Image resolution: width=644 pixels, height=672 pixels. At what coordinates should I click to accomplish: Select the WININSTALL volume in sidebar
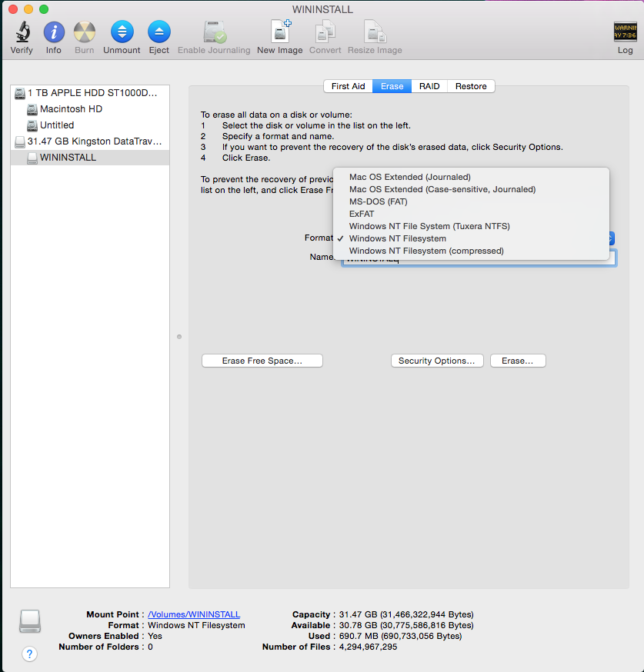[x=90, y=158]
